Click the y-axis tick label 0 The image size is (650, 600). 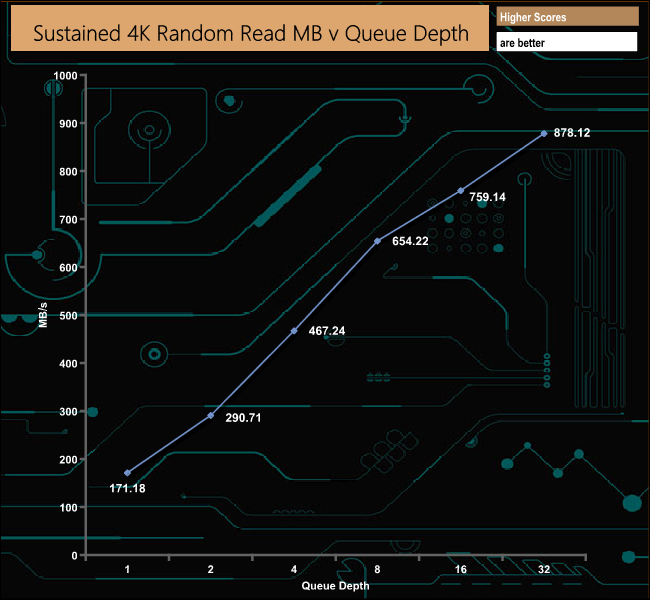75,556
